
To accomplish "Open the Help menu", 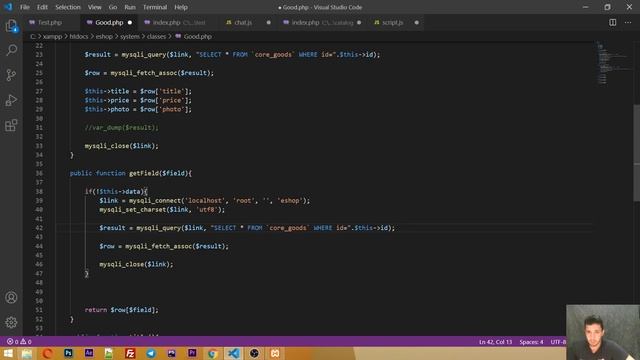I will coord(181,7).
